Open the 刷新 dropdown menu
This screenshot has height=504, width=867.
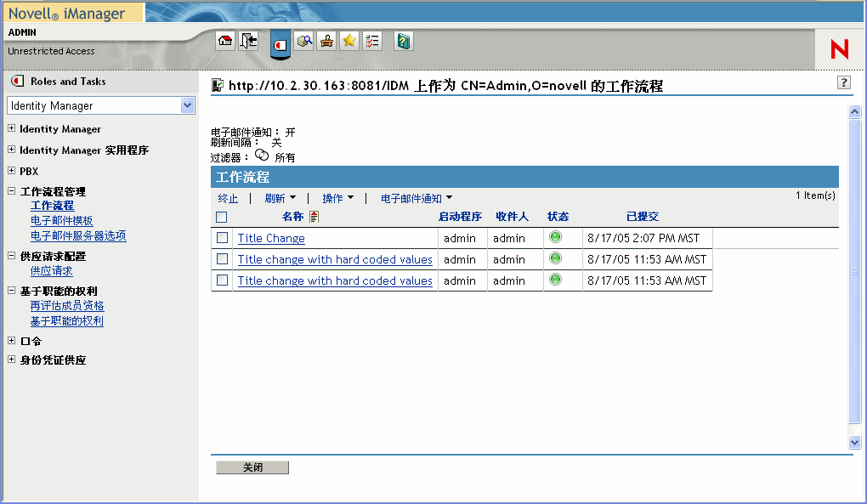pyautogui.click(x=281, y=197)
